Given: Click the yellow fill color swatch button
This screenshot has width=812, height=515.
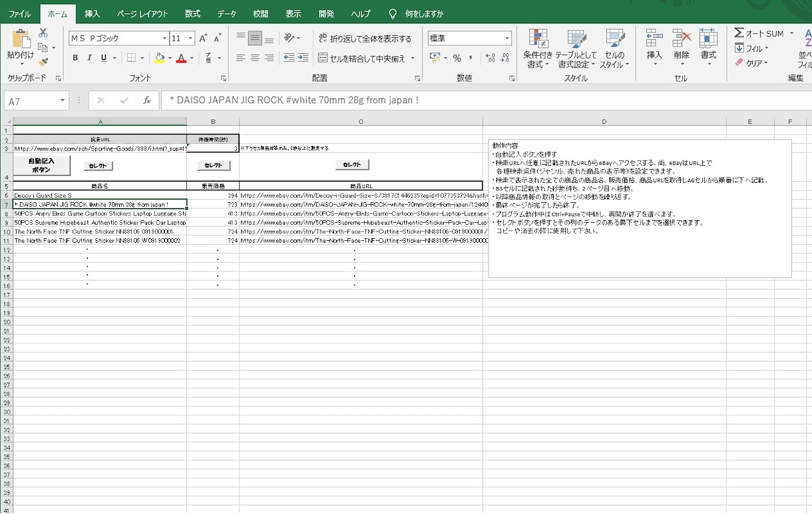Looking at the screenshot, I should click(x=160, y=58).
